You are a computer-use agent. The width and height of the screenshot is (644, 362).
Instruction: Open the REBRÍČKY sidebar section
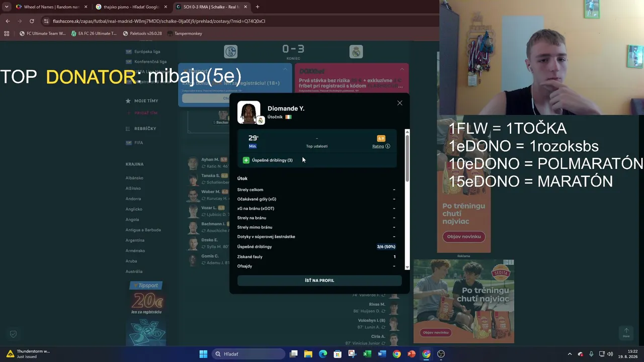[x=145, y=129]
